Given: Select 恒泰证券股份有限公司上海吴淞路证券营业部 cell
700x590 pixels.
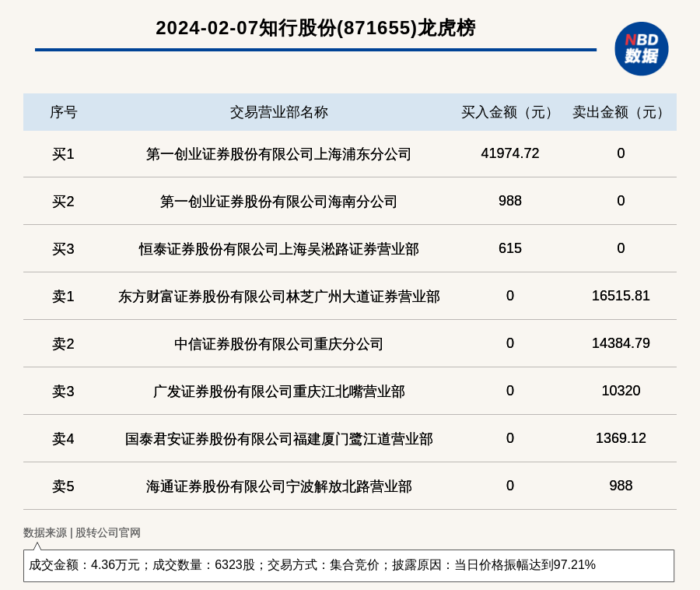Looking at the screenshot, I should [278, 249].
